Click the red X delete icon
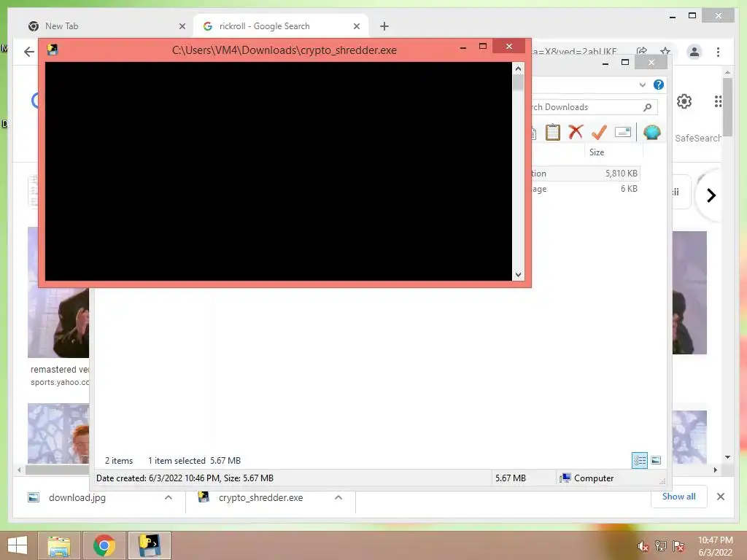The image size is (747, 560). pos(576,131)
